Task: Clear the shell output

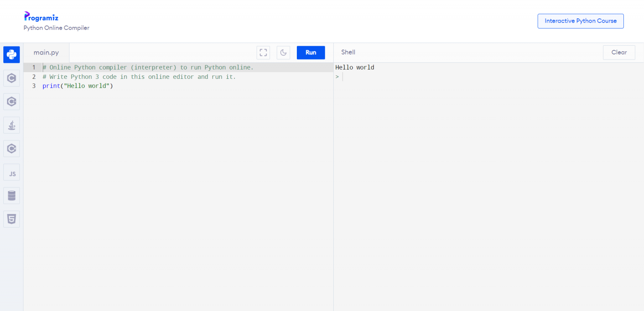Action: tap(619, 52)
